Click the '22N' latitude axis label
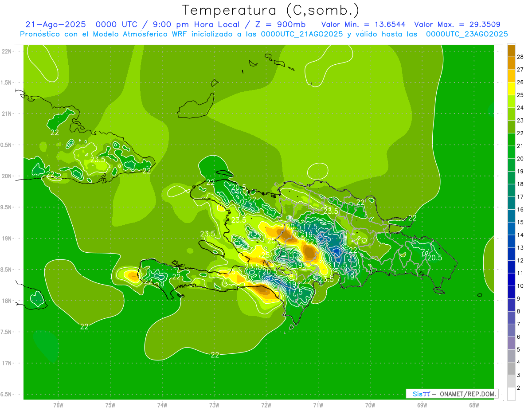The image size is (532, 411). [6, 51]
